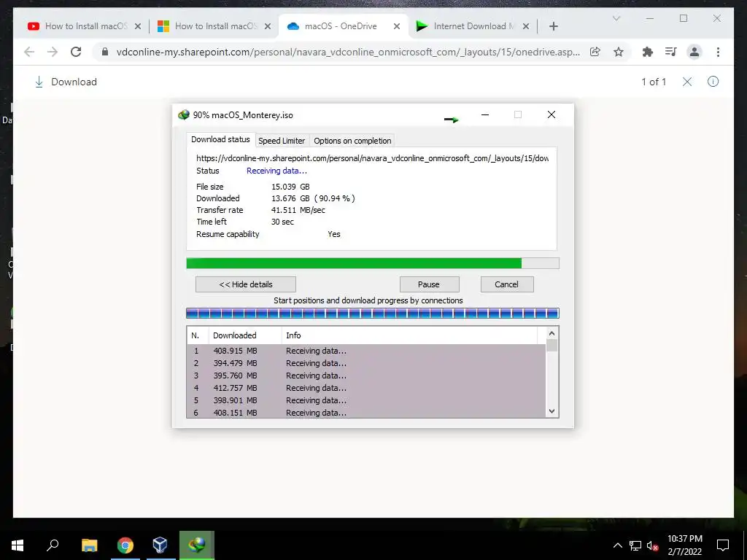This screenshot has width=747, height=560.
Task: Open the Windows Start menu
Action: pyautogui.click(x=18, y=545)
